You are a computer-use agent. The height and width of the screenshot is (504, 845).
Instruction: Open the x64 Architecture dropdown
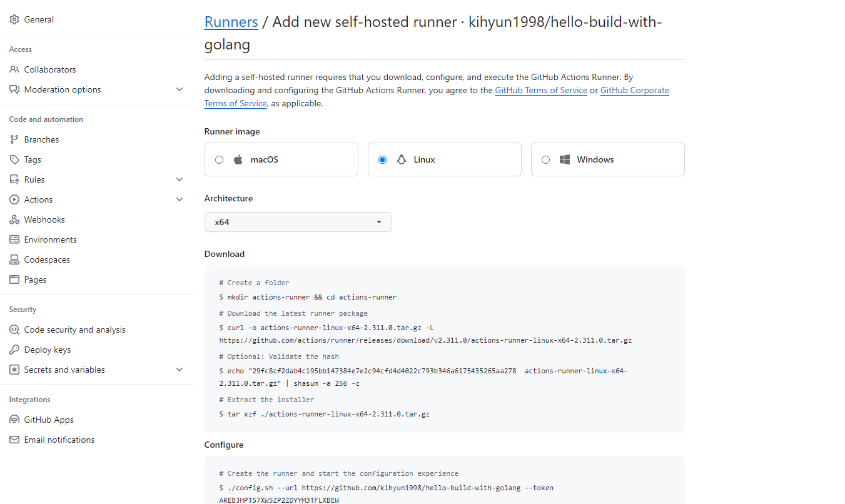pos(298,222)
